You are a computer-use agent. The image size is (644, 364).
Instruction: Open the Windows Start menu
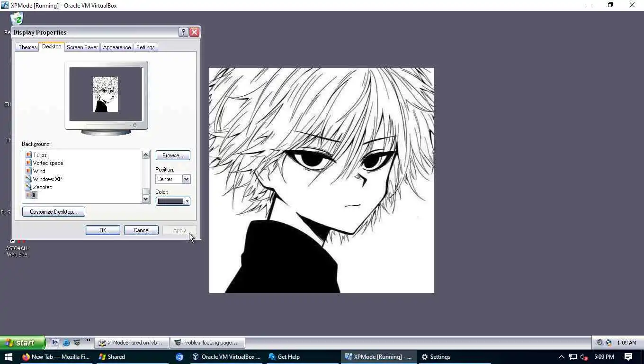(8, 357)
